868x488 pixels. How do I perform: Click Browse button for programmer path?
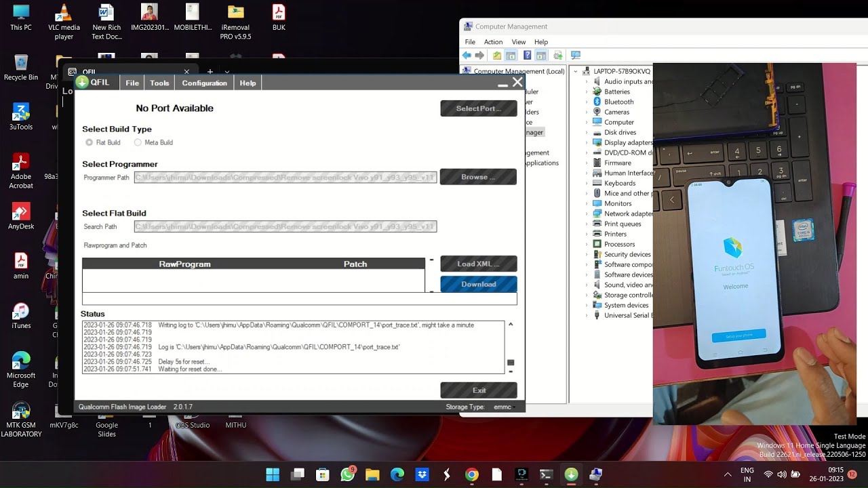[x=478, y=177]
